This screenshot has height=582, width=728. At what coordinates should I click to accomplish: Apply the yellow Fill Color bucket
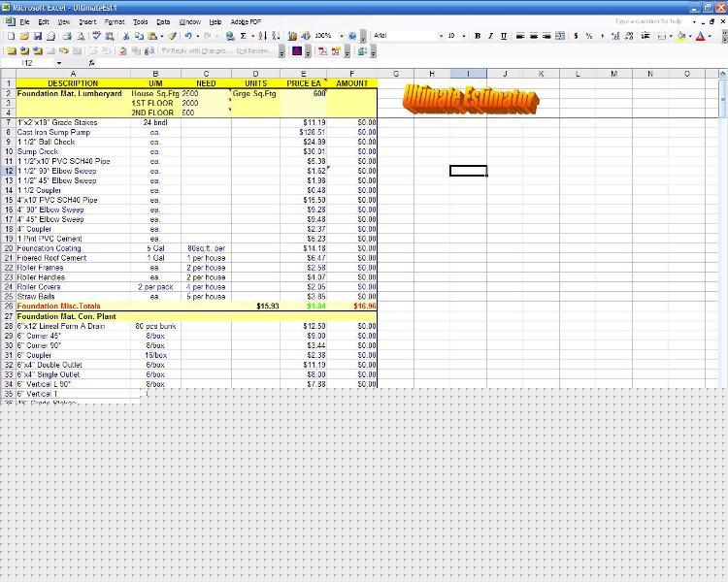coord(681,36)
